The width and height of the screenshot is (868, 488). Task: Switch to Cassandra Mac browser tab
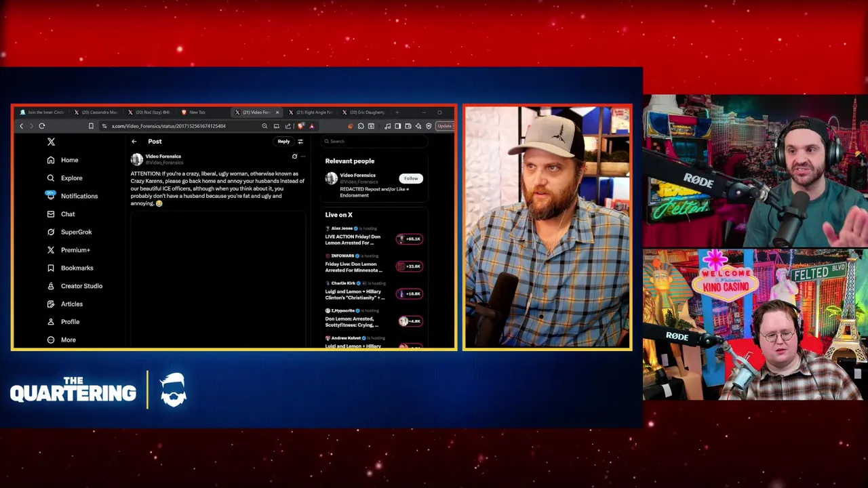pyautogui.click(x=96, y=112)
